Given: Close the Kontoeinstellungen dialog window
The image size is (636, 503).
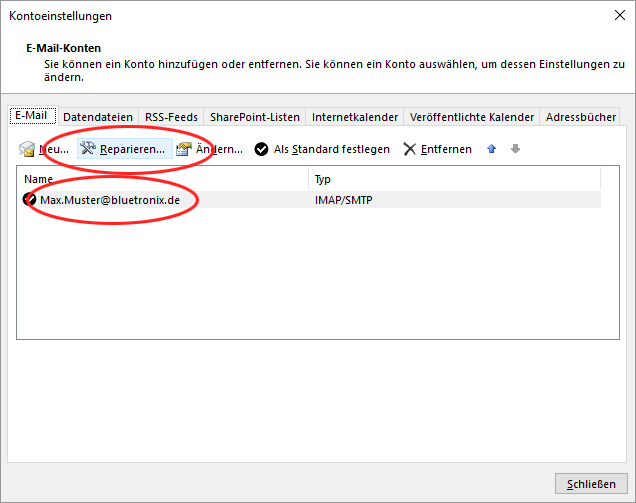Looking at the screenshot, I should click(x=619, y=15).
